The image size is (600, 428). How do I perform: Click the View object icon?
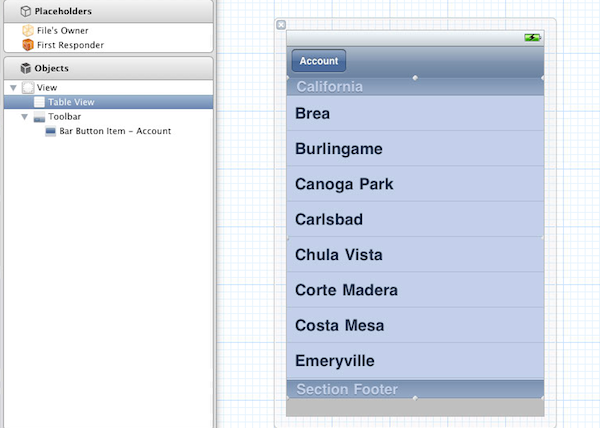28,88
